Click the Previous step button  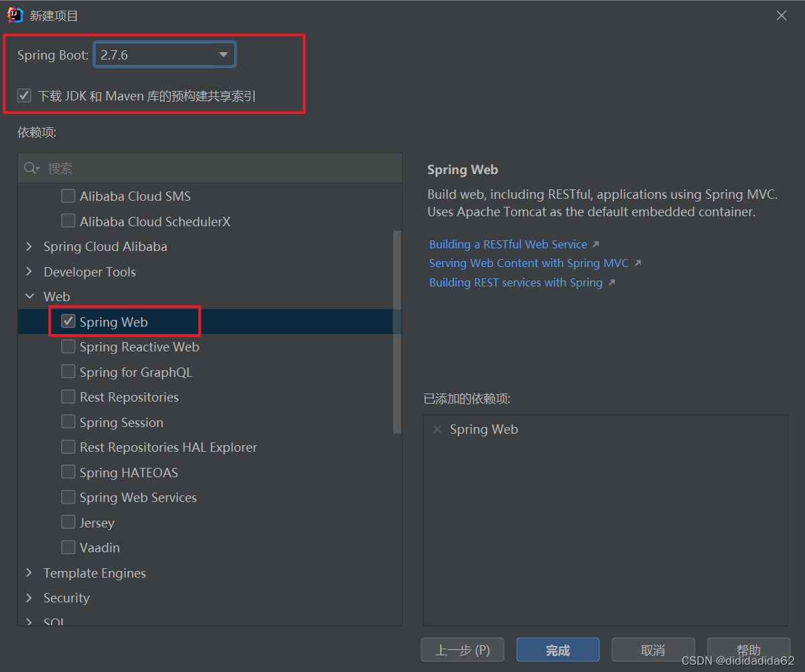463,650
